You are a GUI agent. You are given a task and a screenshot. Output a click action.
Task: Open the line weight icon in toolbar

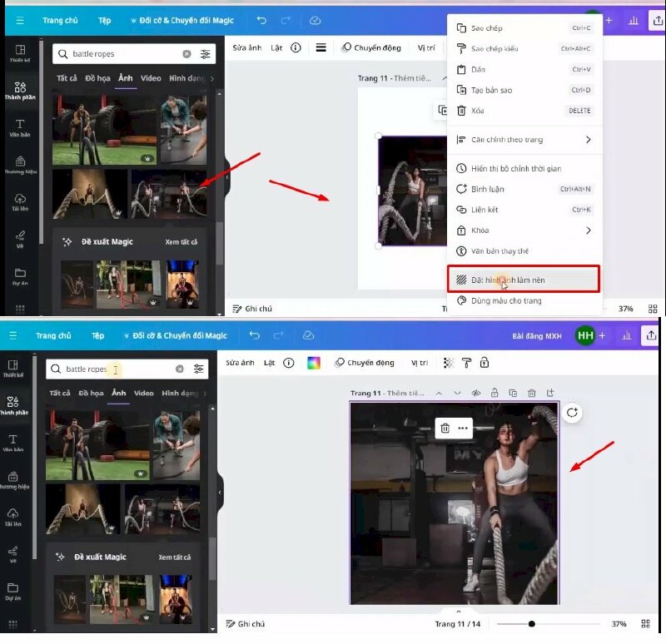(x=321, y=47)
